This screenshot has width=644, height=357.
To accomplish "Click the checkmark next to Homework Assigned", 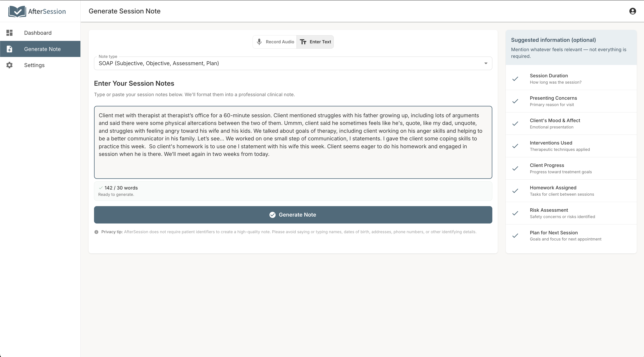I will pyautogui.click(x=515, y=191).
